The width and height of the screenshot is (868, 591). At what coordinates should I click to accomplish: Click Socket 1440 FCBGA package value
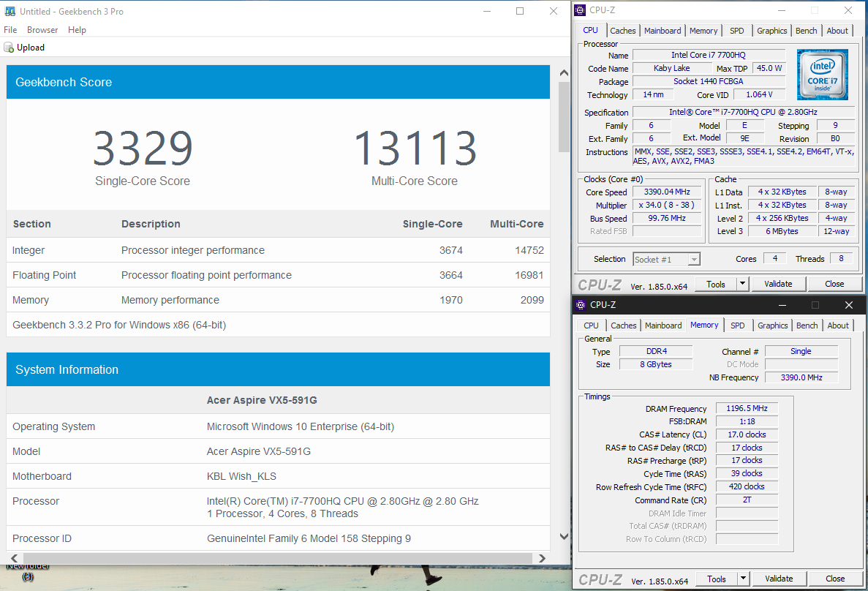709,81
